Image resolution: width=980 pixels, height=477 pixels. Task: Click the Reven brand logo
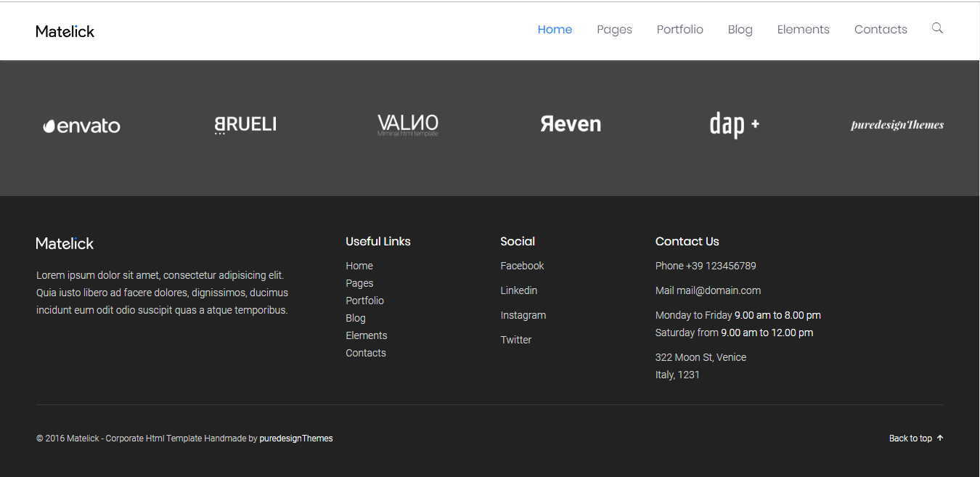point(571,124)
